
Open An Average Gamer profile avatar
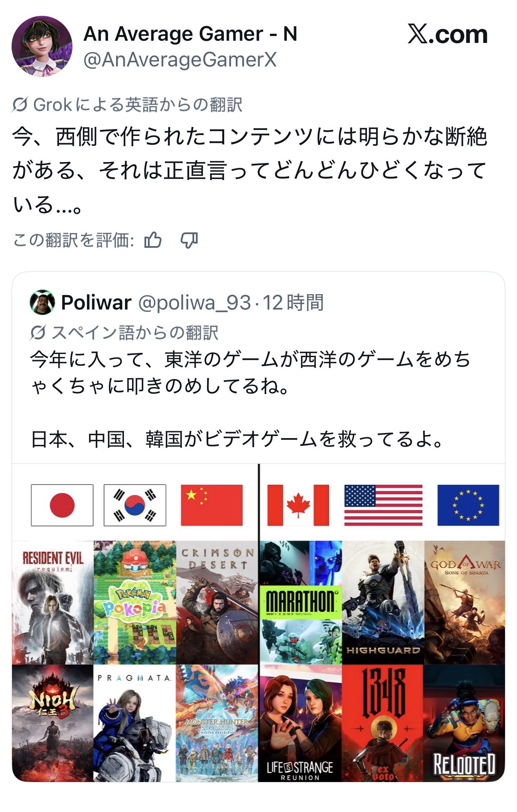[42, 46]
